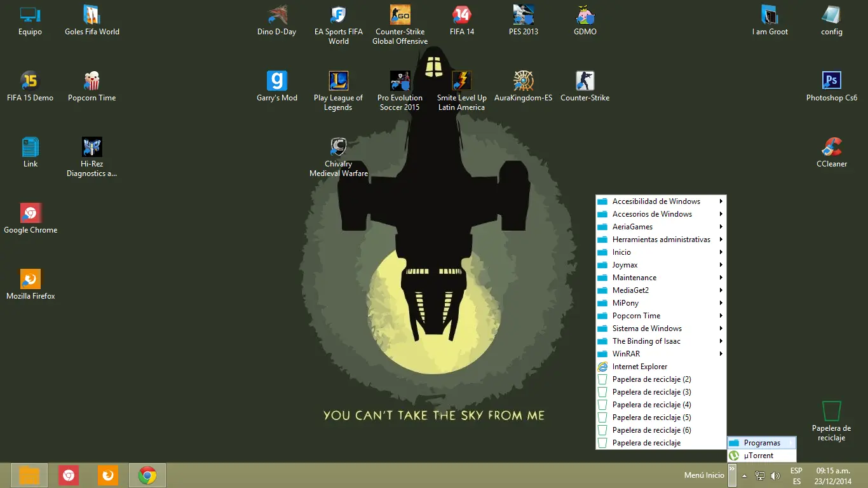868x488 pixels.
Task: Open the orange Firefox taskbar button
Action: [x=108, y=475]
